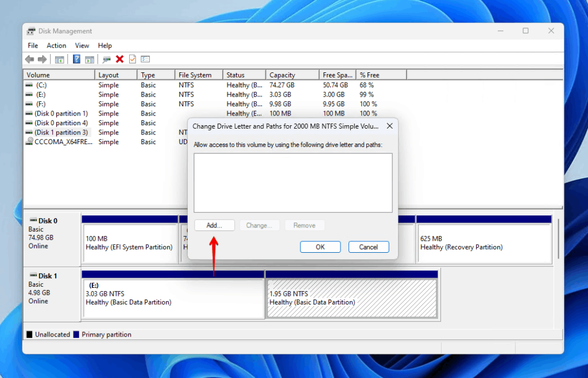Click the Forward navigation arrow
The image size is (588, 378).
(x=42, y=59)
